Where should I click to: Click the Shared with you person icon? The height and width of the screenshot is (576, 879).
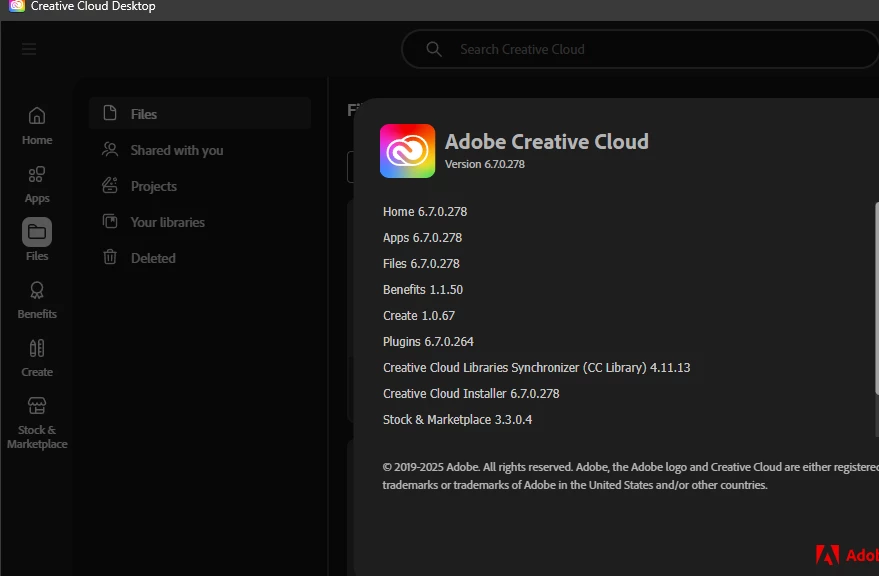point(110,149)
